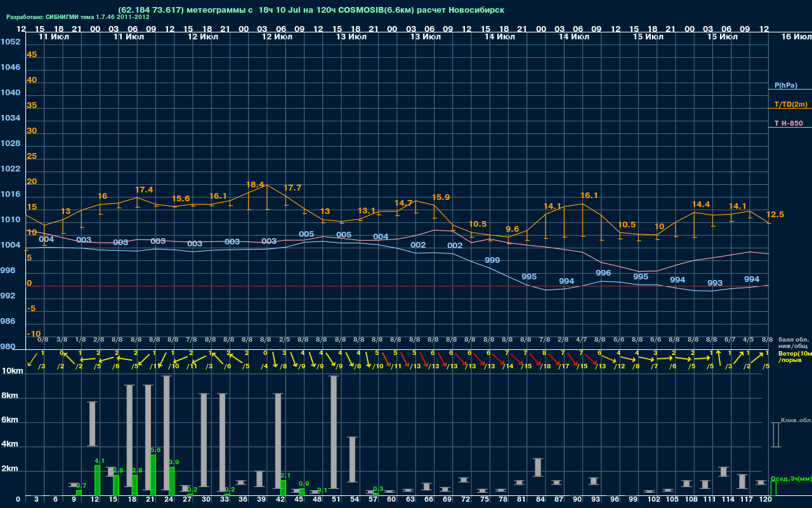
Task: Click the 14.4 temperature label
Action: (x=701, y=204)
